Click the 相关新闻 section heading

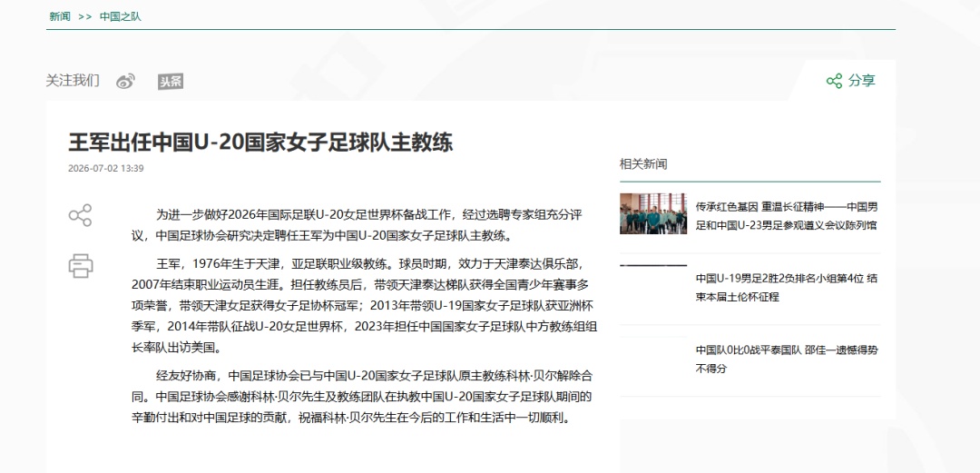(x=643, y=164)
